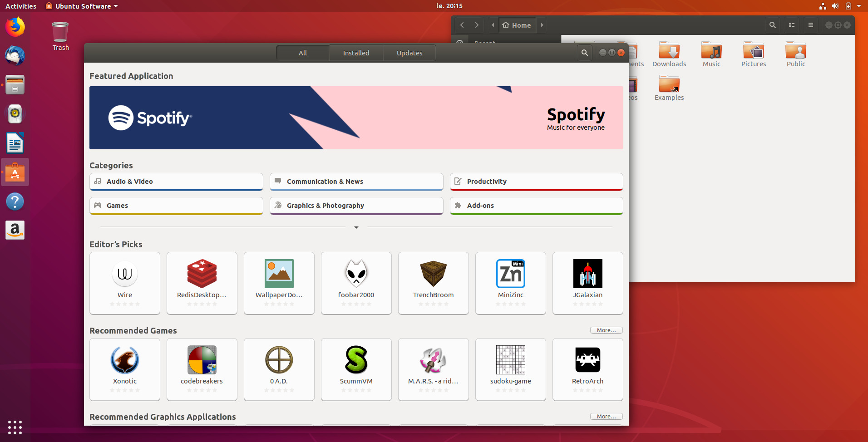Browse the Audio & Video category
The width and height of the screenshot is (868, 442).
coord(176,182)
